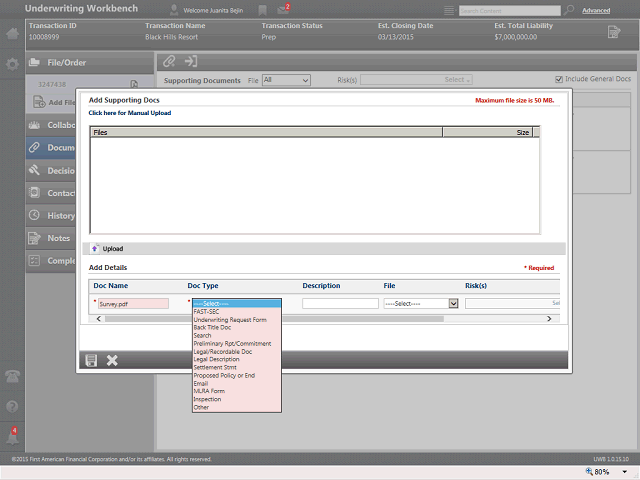Choose Preliminary Rpt/Commitment option

pyautogui.click(x=237, y=344)
